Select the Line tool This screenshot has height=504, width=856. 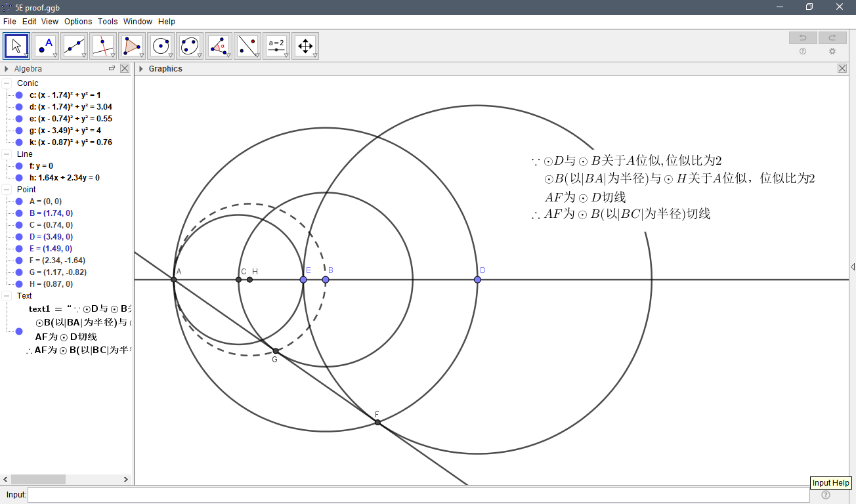coord(74,45)
